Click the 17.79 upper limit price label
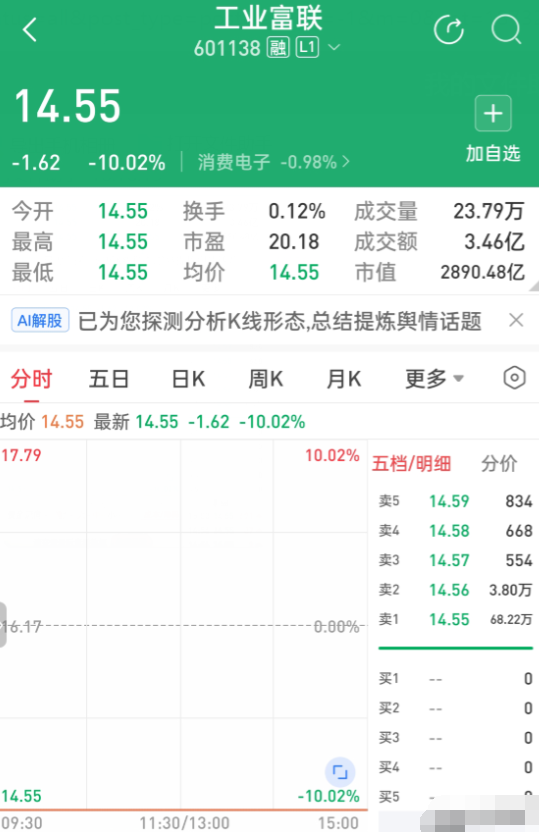This screenshot has height=832, width=539. click(21, 455)
